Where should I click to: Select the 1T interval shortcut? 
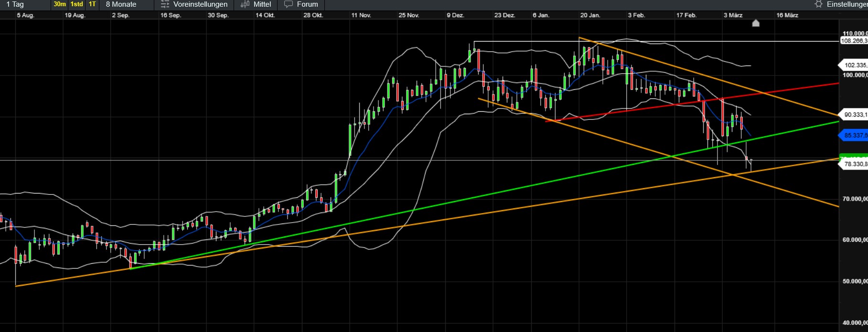pyautogui.click(x=92, y=4)
